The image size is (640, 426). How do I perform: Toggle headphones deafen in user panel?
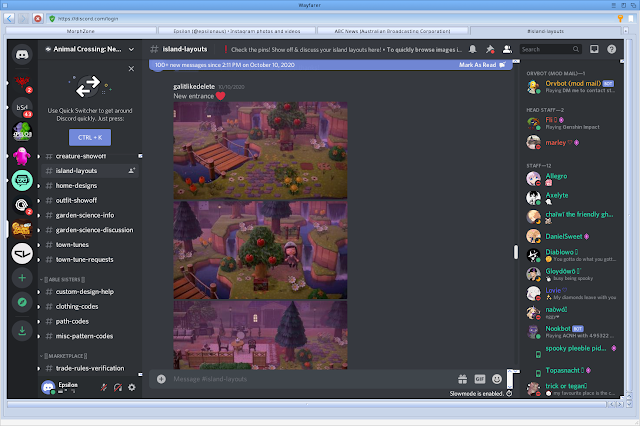(x=118, y=387)
